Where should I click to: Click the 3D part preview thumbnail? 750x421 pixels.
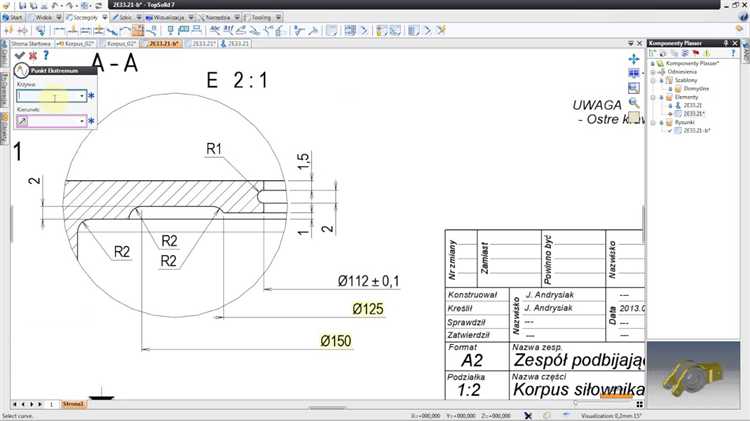pos(693,375)
